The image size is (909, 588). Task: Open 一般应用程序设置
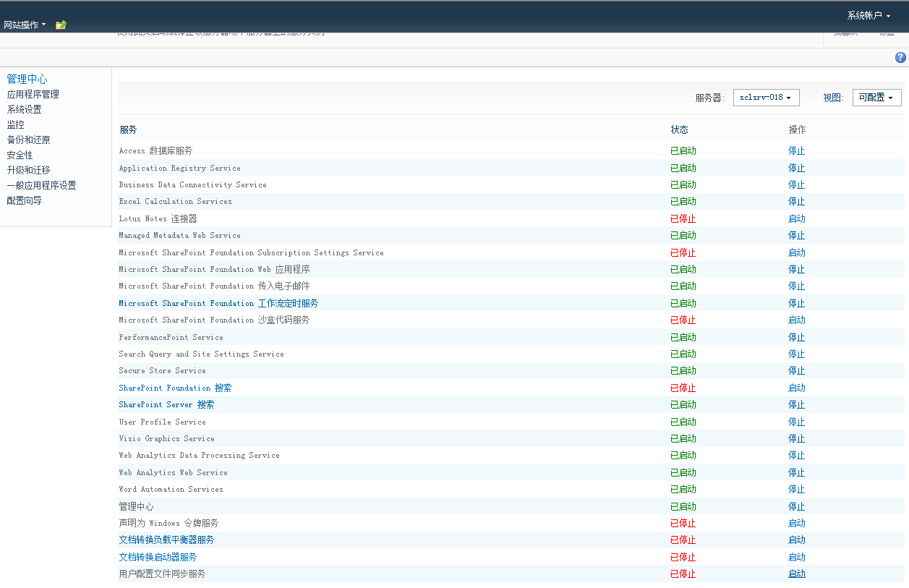pos(41,185)
